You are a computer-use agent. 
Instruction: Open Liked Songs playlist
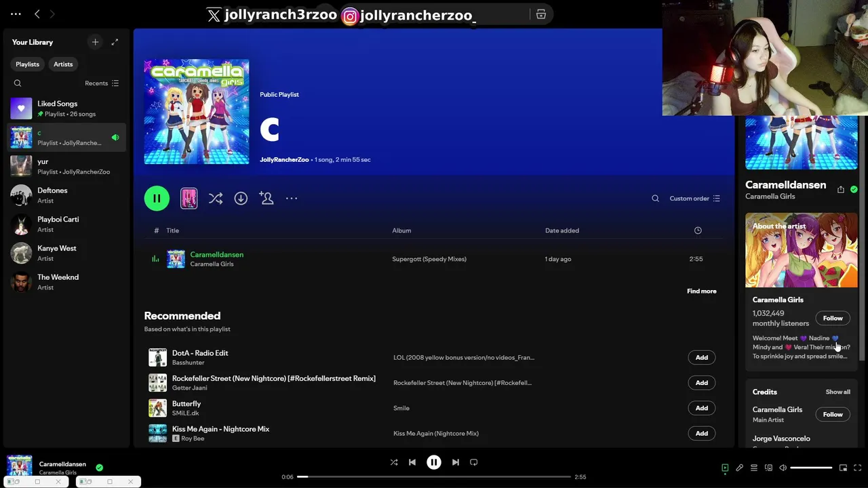pyautogui.click(x=66, y=108)
